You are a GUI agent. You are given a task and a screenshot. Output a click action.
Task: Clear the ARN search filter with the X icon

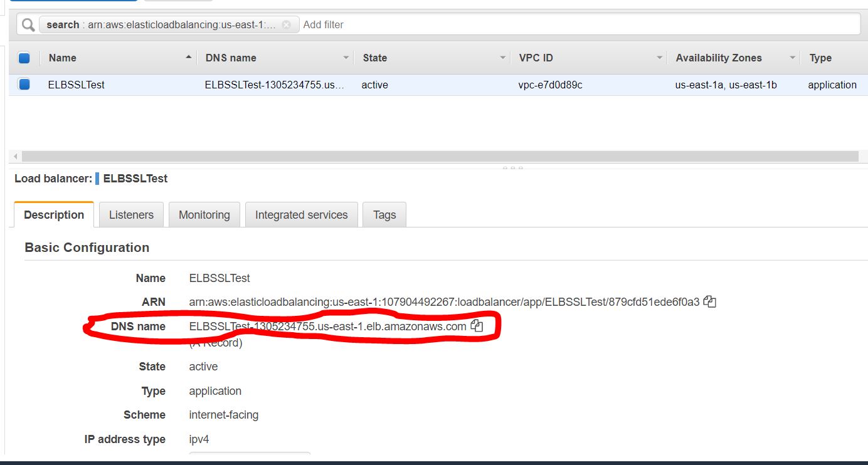pos(287,24)
